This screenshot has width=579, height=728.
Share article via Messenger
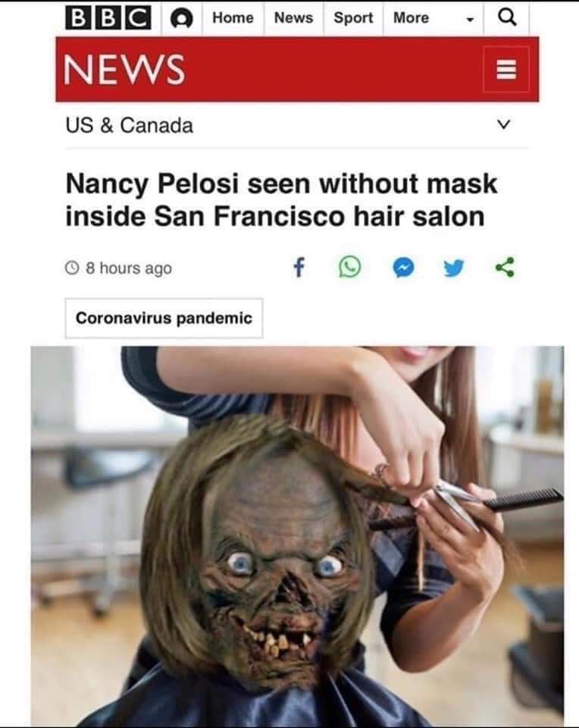coord(403,268)
